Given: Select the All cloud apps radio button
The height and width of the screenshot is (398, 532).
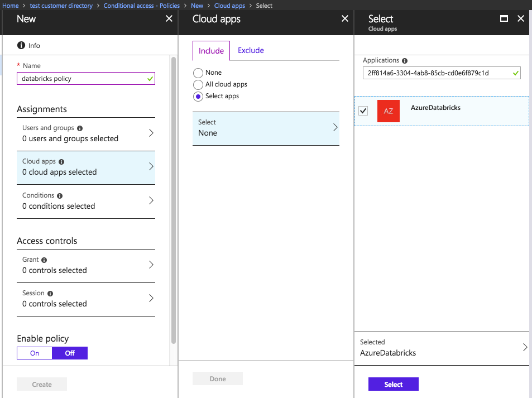Looking at the screenshot, I should (198, 84).
